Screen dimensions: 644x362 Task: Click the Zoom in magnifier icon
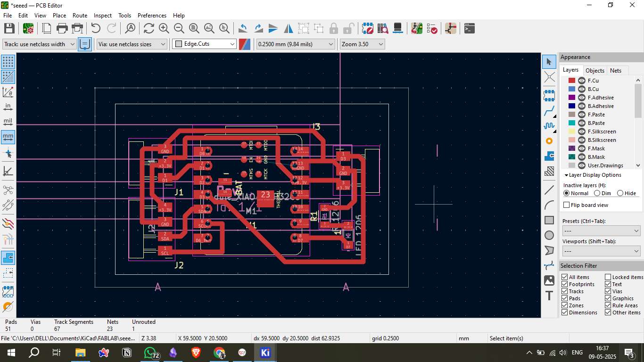coord(164,28)
